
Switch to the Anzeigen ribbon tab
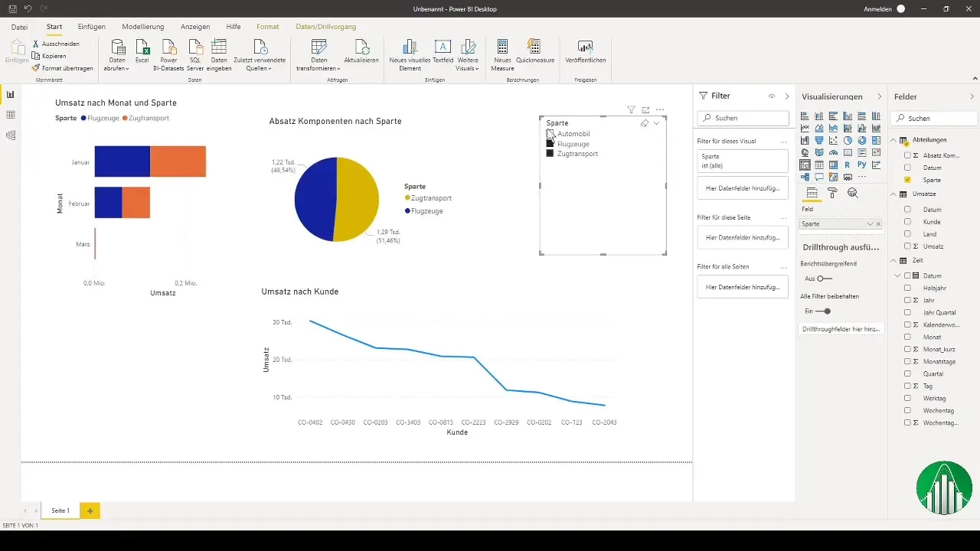click(x=195, y=27)
